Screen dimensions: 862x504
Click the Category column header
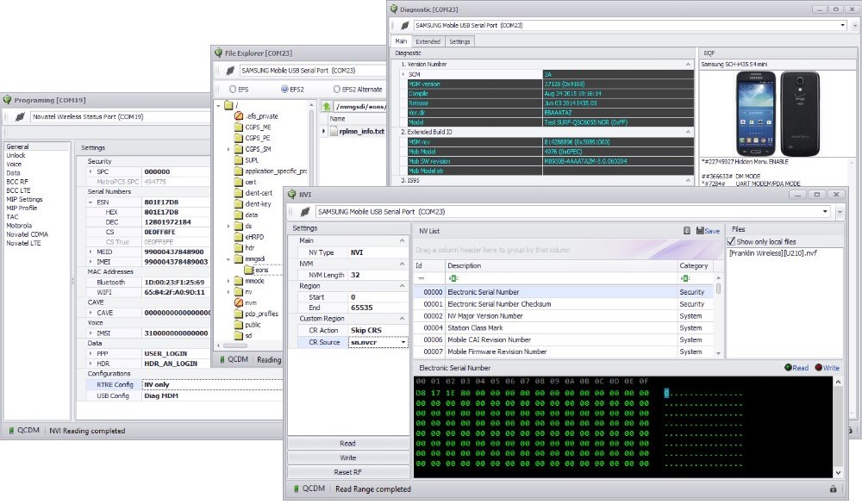pos(695,265)
